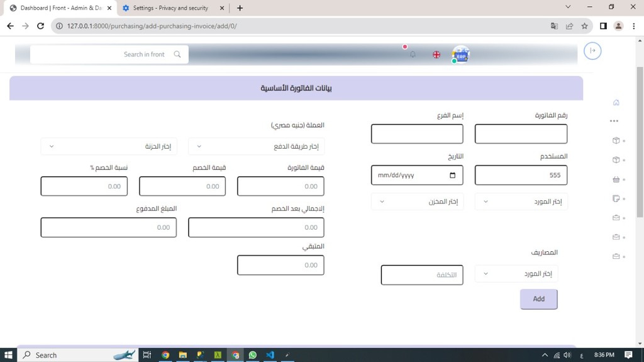Click the Add button under expenses

[538, 299]
